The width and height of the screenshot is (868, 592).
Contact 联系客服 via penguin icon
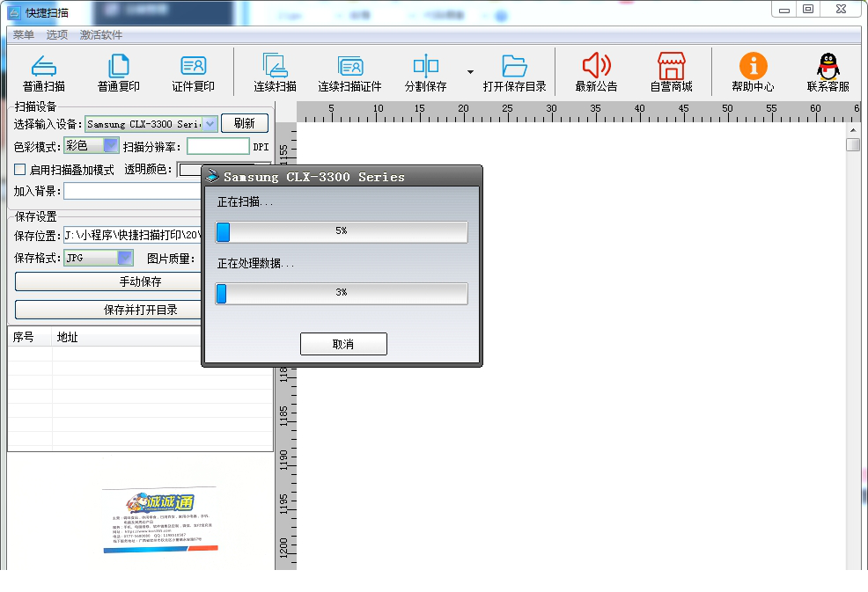point(828,67)
